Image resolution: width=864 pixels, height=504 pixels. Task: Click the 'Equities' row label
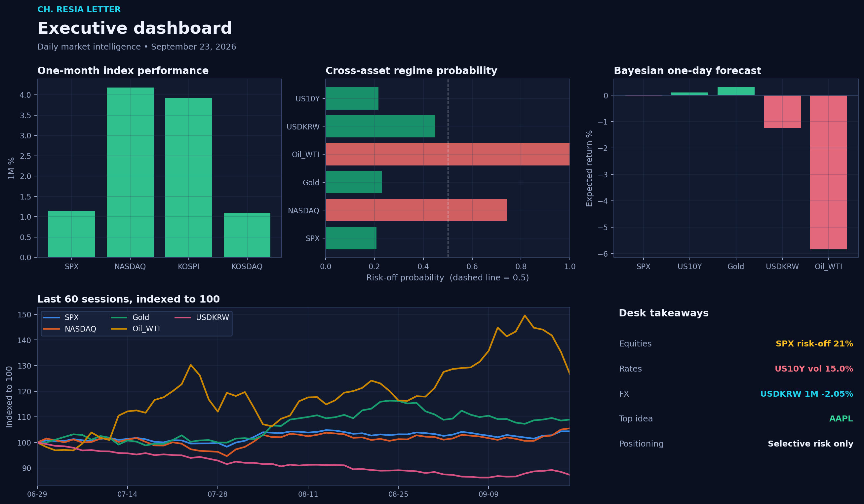[x=635, y=344]
